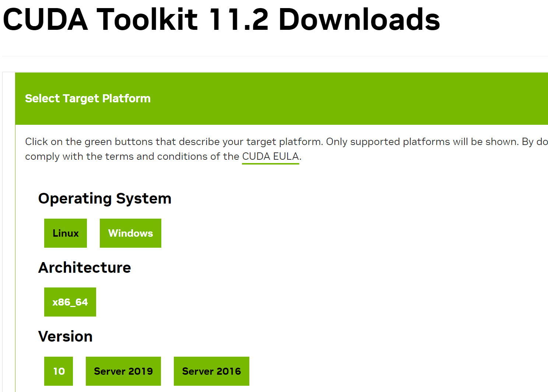Pick the Server 2016 version button
Image resolution: width=548 pixels, height=392 pixels.
pos(211,371)
